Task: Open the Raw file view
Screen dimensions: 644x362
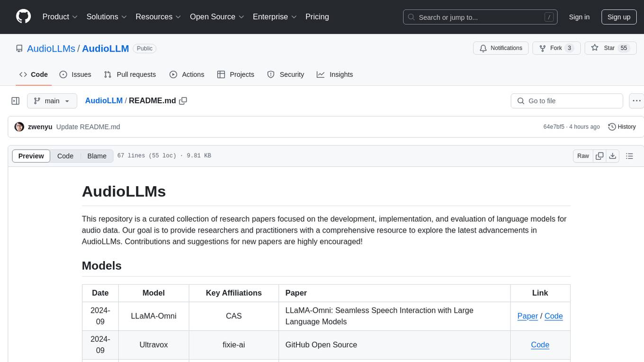Action: (x=583, y=156)
